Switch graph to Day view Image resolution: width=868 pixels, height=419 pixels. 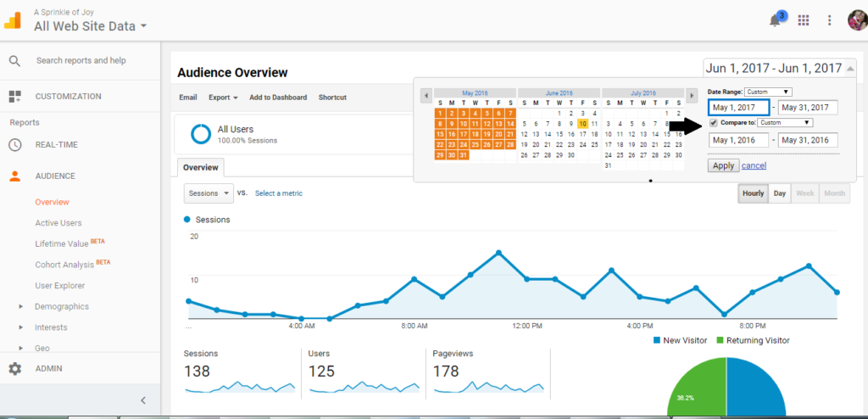click(780, 193)
